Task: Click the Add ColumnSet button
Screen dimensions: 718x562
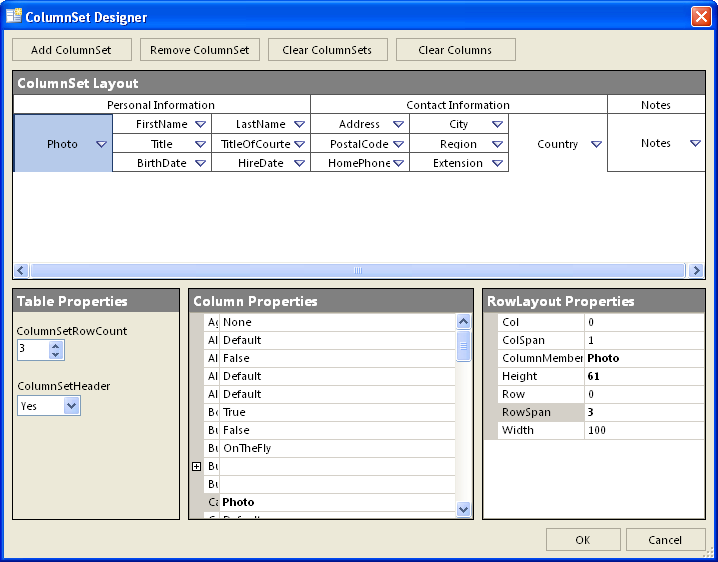Action: [71, 49]
